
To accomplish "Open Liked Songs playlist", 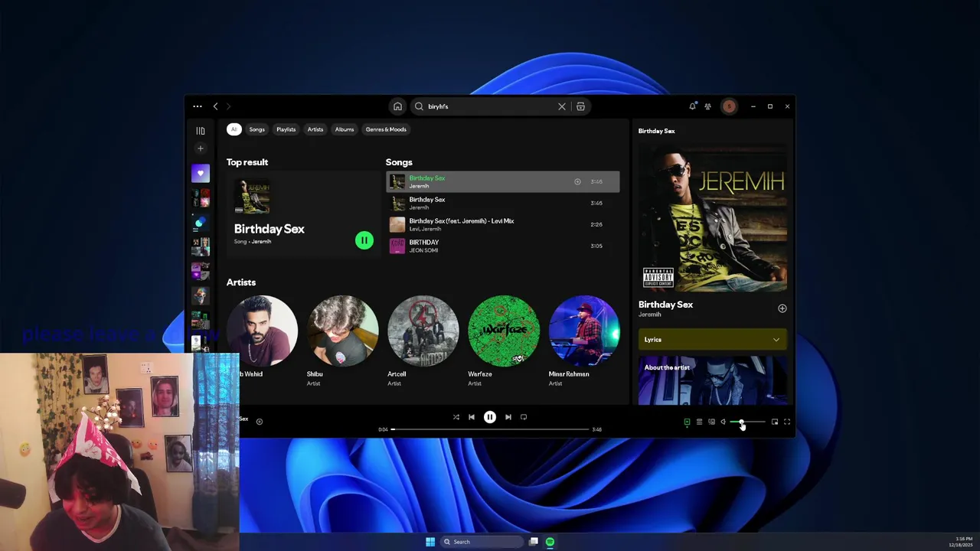I will pyautogui.click(x=201, y=173).
